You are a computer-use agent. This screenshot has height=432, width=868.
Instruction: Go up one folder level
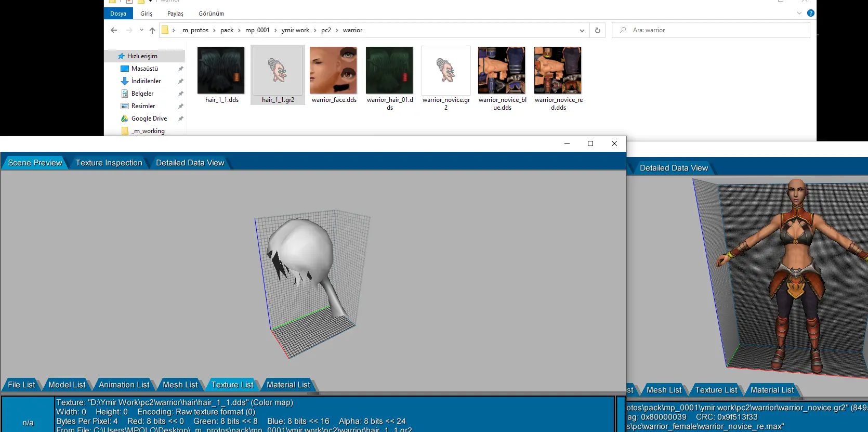(x=152, y=30)
